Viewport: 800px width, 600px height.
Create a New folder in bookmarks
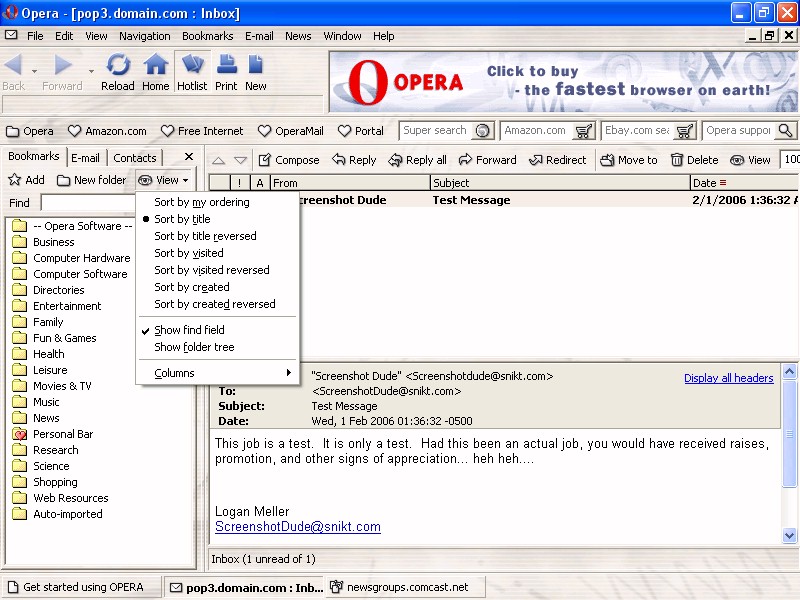tap(91, 180)
